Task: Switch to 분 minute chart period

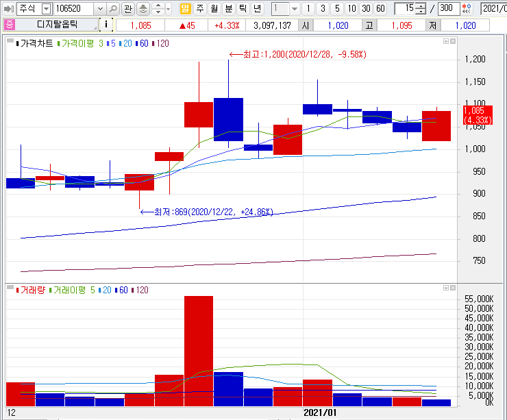Action: 229,8
